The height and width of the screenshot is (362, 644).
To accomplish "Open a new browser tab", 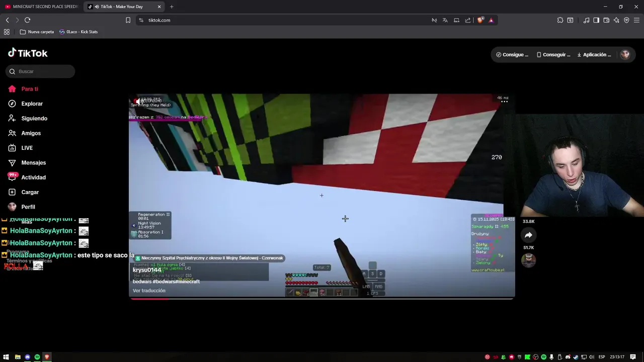I will pos(172,7).
